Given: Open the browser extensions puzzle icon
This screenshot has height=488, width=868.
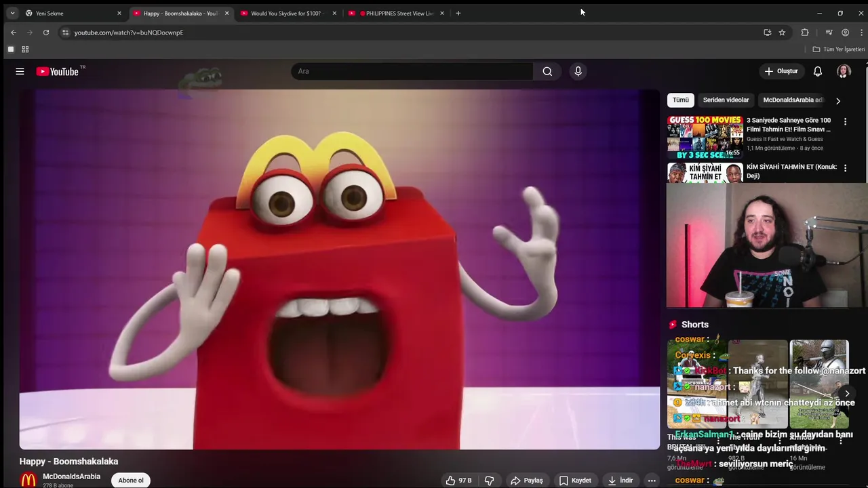Looking at the screenshot, I should pyautogui.click(x=805, y=33).
